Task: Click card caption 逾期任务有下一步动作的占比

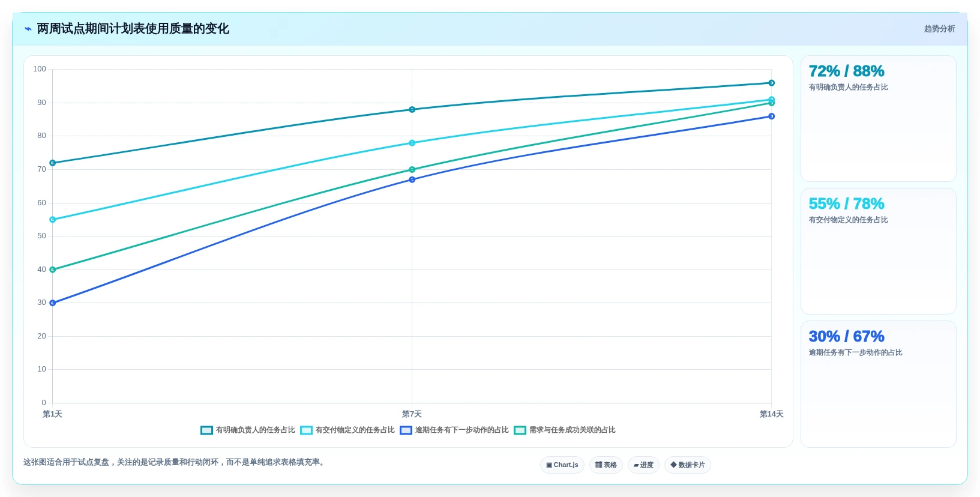Action: (856, 353)
